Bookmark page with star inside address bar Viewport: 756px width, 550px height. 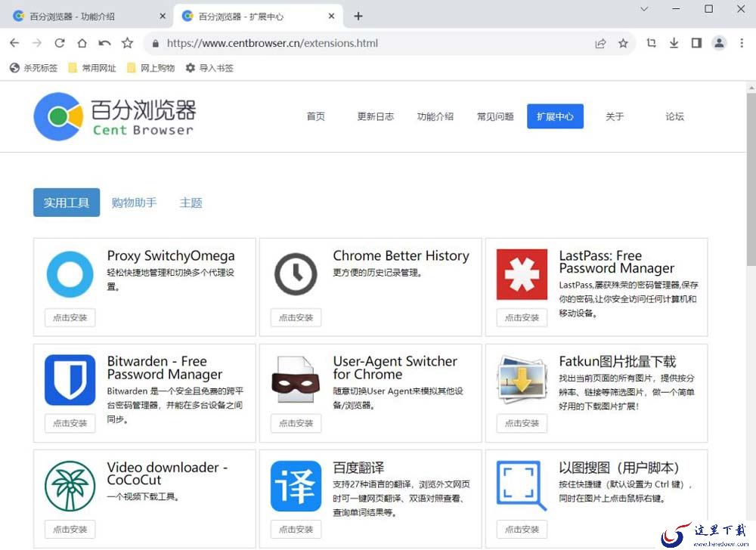point(623,43)
